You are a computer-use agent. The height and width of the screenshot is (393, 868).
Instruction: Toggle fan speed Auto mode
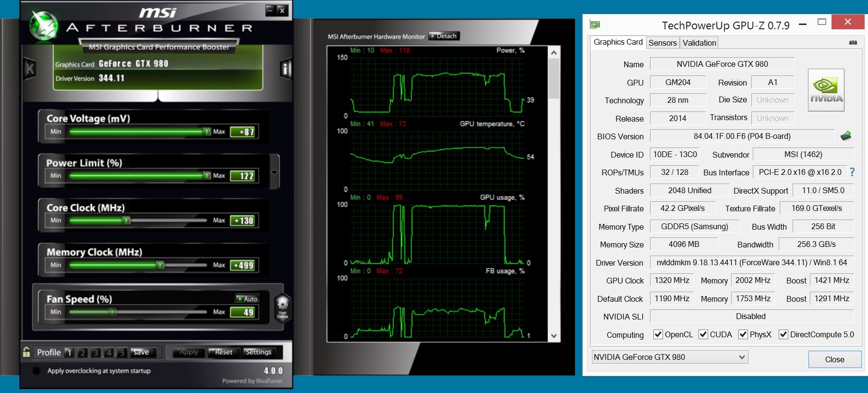[x=247, y=298]
